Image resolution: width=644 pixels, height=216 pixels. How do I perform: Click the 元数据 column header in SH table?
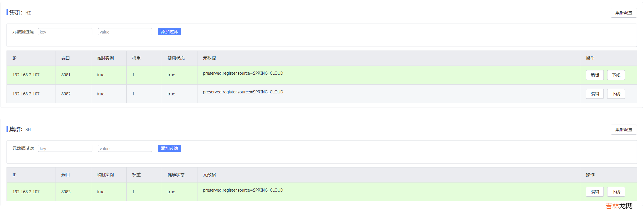coord(209,175)
